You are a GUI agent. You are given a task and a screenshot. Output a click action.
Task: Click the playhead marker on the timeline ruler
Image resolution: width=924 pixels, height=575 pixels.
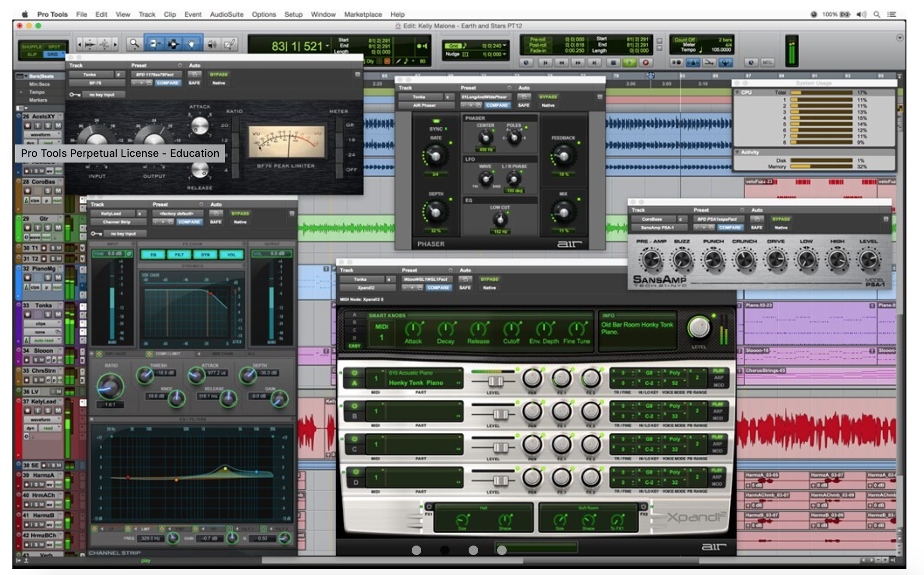click(650, 76)
